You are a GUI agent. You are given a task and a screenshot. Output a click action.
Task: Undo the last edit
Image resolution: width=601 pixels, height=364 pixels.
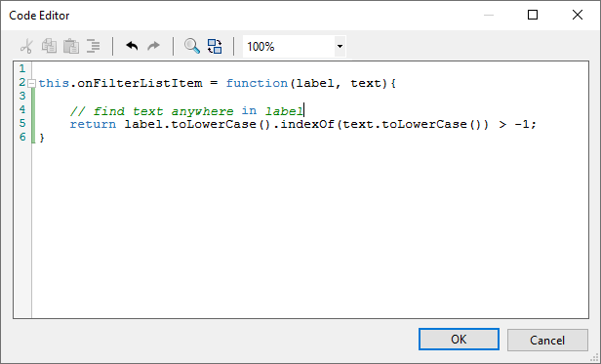[132, 46]
